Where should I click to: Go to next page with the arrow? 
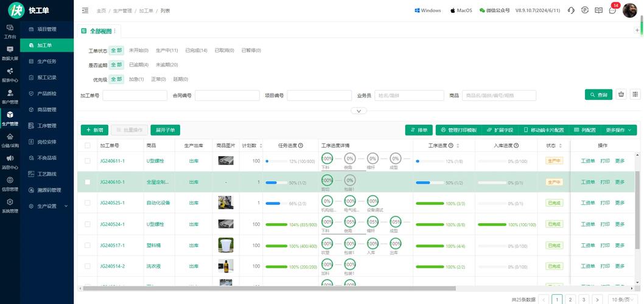(597, 299)
